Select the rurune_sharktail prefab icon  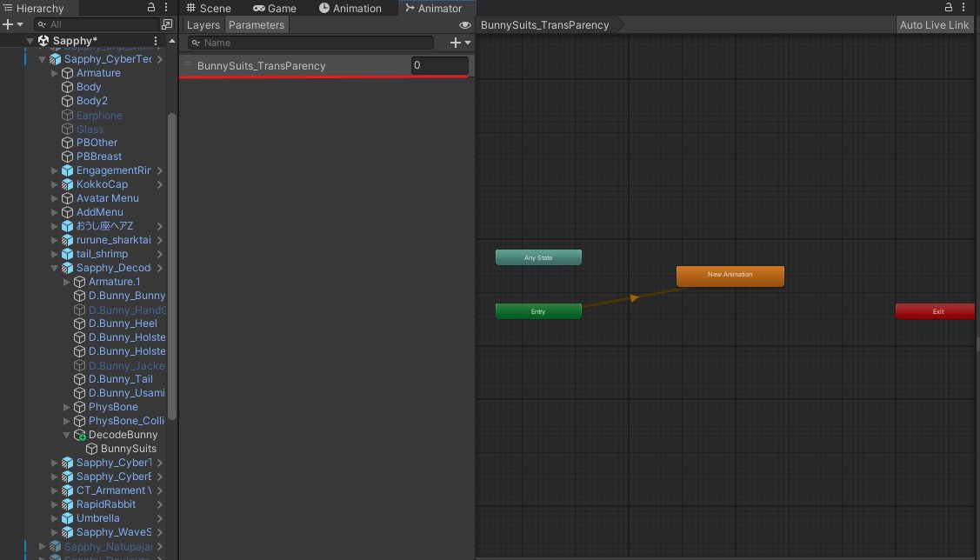click(x=68, y=240)
